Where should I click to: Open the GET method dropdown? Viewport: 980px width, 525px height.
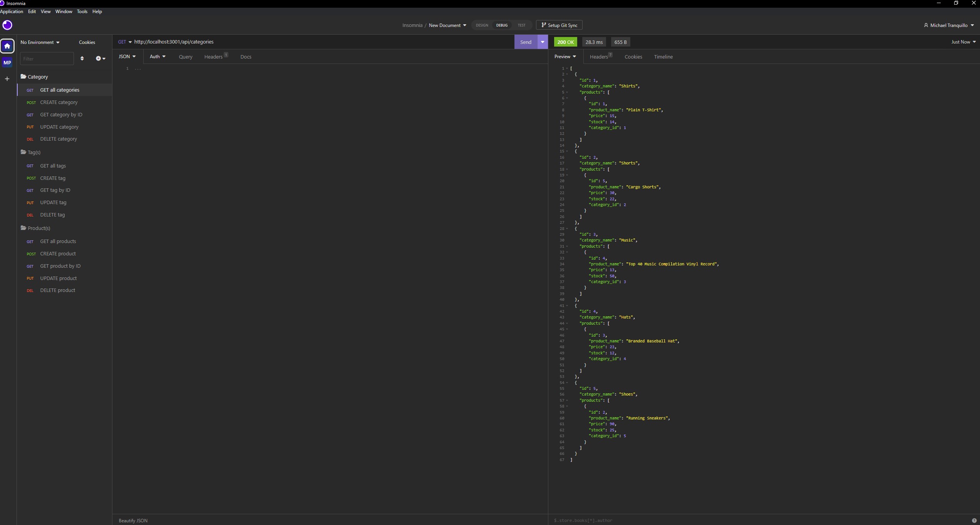tap(124, 42)
